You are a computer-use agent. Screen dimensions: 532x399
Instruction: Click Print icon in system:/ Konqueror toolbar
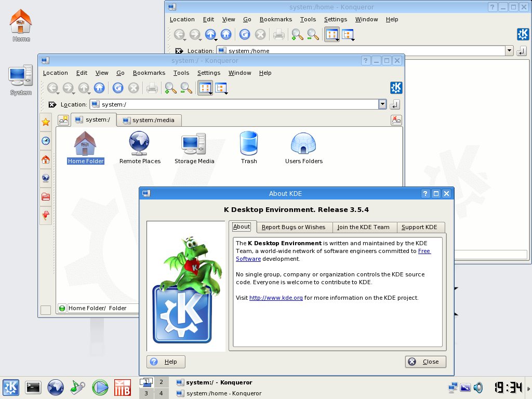[152, 88]
